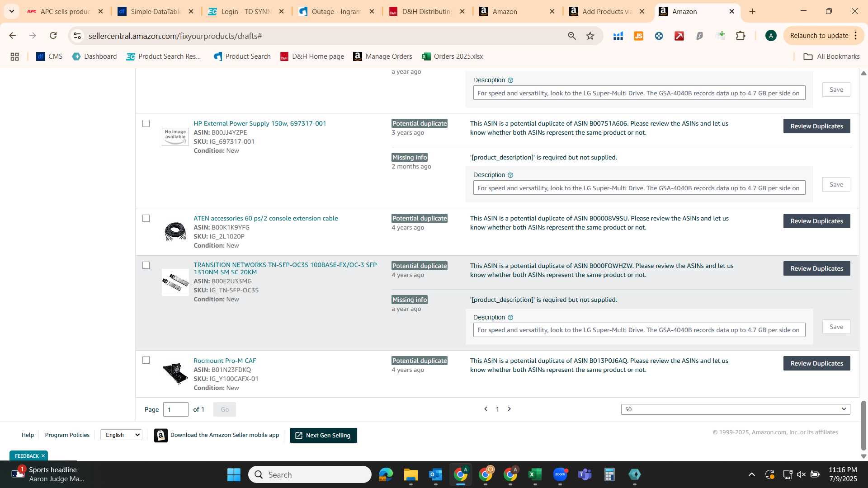Open the browser extensions puzzle icon
868x488 pixels.
point(741,36)
